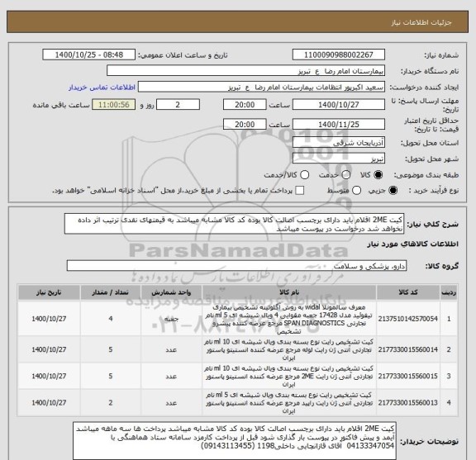Select the کالا/خدمت radio button
The image size is (476, 460).
[304, 175]
